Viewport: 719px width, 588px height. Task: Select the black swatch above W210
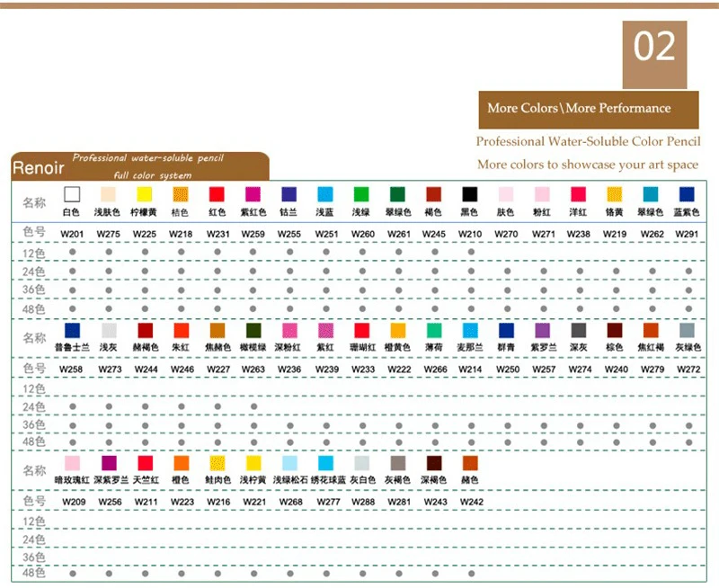pos(470,194)
